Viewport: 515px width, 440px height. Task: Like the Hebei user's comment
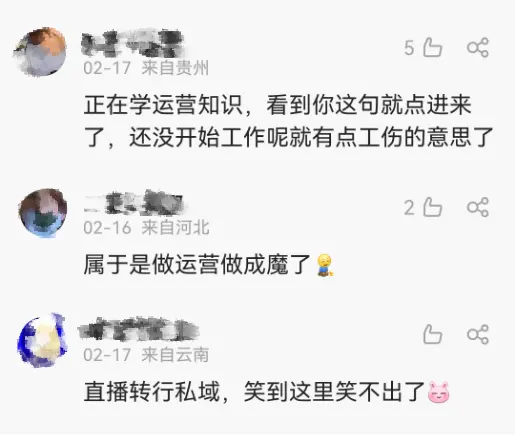pyautogui.click(x=432, y=207)
